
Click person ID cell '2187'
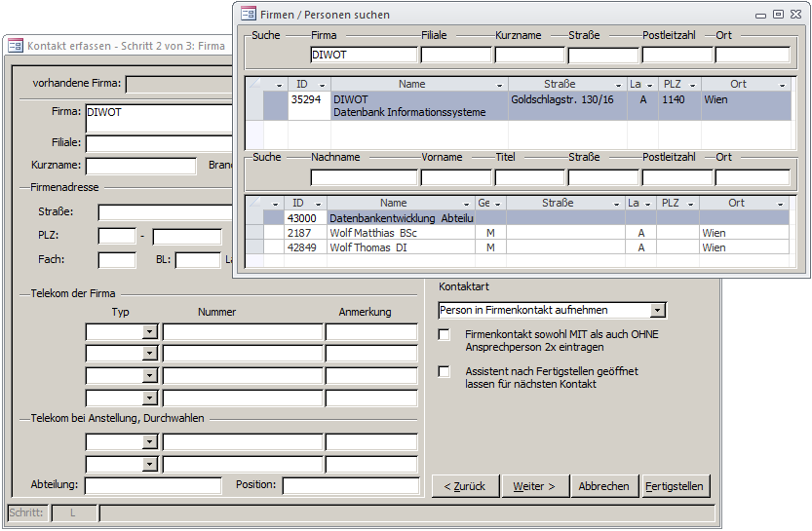pos(305,233)
